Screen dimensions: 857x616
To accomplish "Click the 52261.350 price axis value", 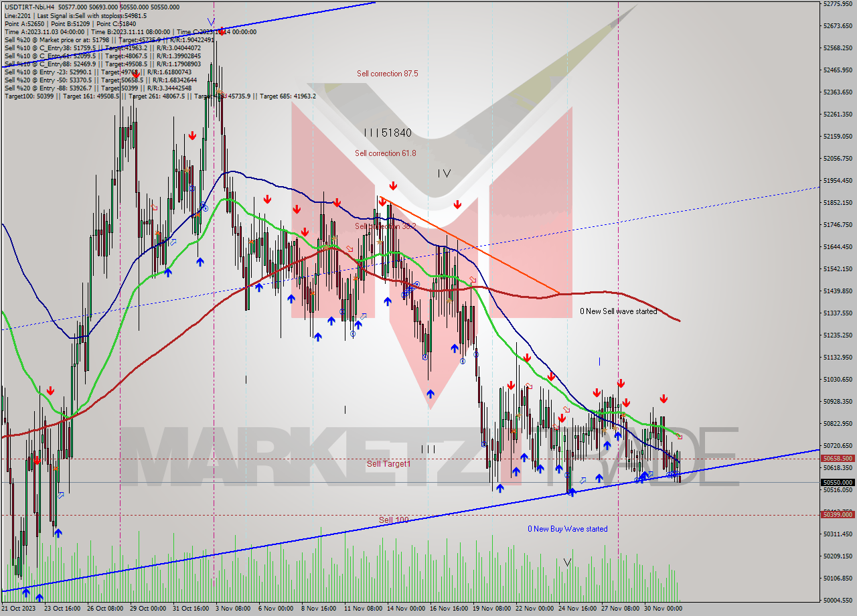I will point(838,114).
